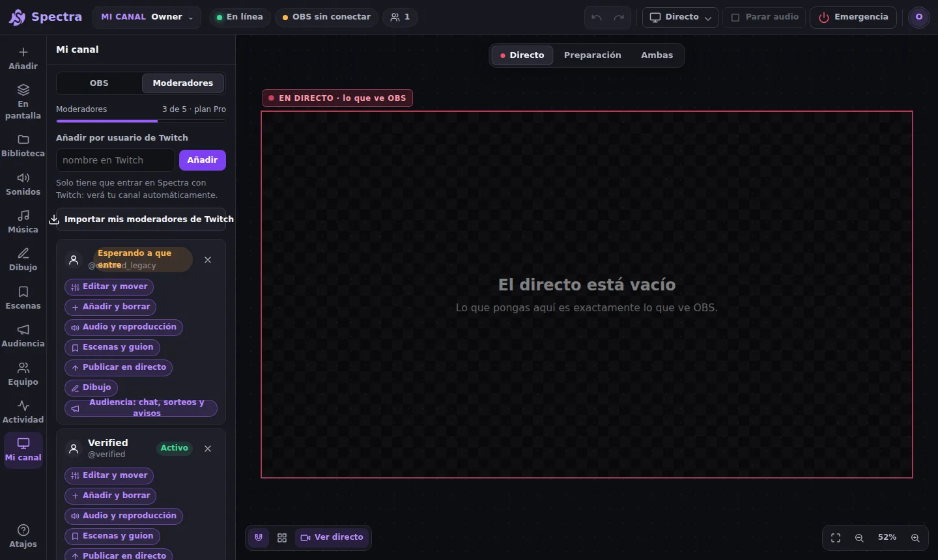The width and height of the screenshot is (938, 560).
Task: Click the redo arrow
Action: click(619, 18)
